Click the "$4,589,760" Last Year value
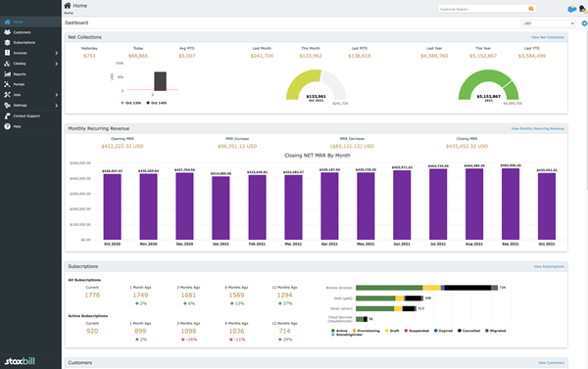588x369 pixels. pos(434,56)
